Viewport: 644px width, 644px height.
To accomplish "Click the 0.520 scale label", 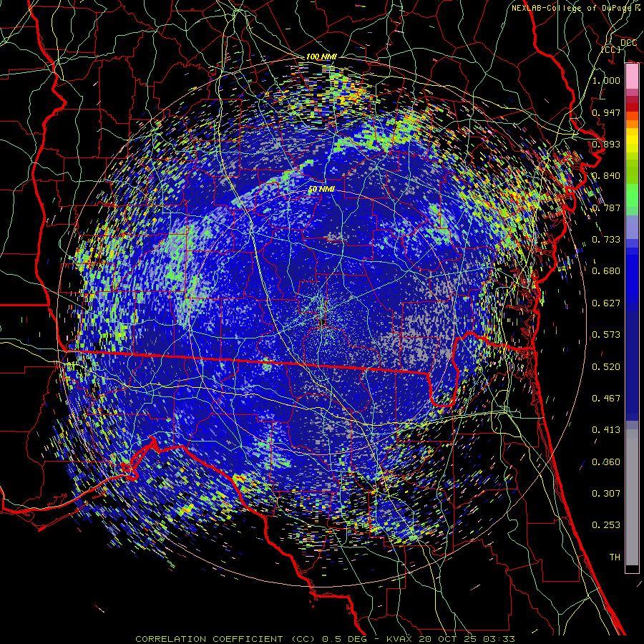I will [606, 367].
